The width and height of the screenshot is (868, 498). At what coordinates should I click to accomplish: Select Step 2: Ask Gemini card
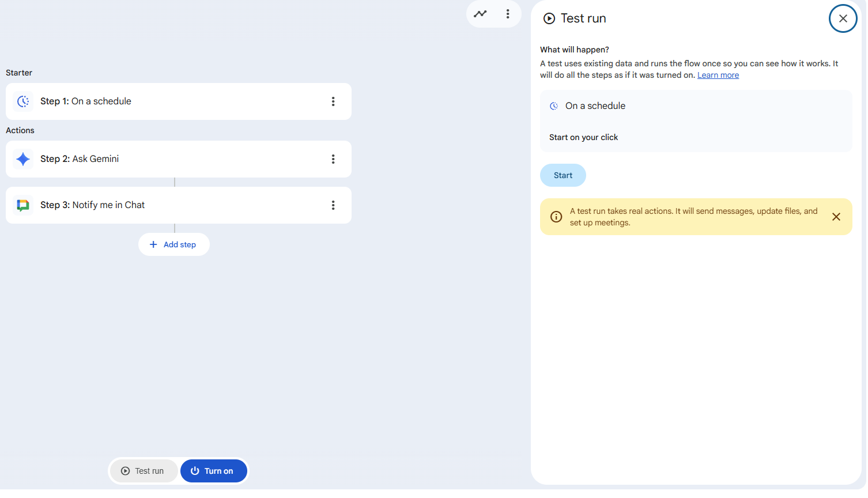pos(173,159)
